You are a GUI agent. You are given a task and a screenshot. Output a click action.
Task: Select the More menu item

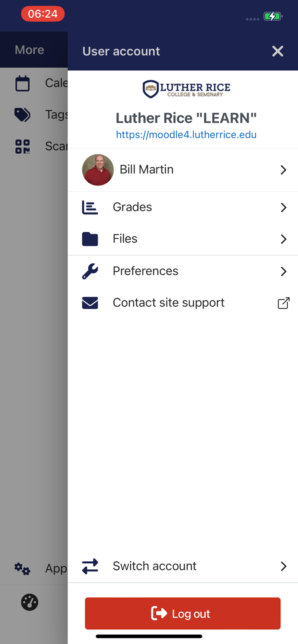click(x=29, y=50)
